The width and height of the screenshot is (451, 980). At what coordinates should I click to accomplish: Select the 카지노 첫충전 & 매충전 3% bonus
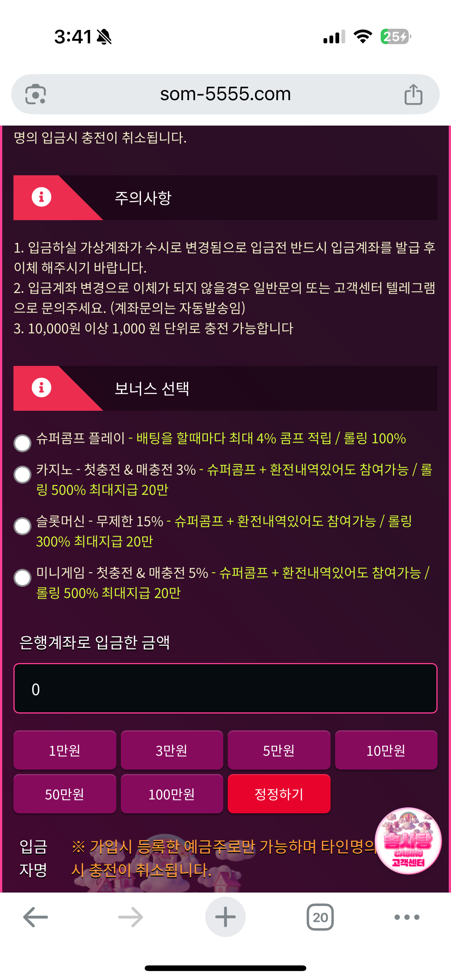click(22, 475)
